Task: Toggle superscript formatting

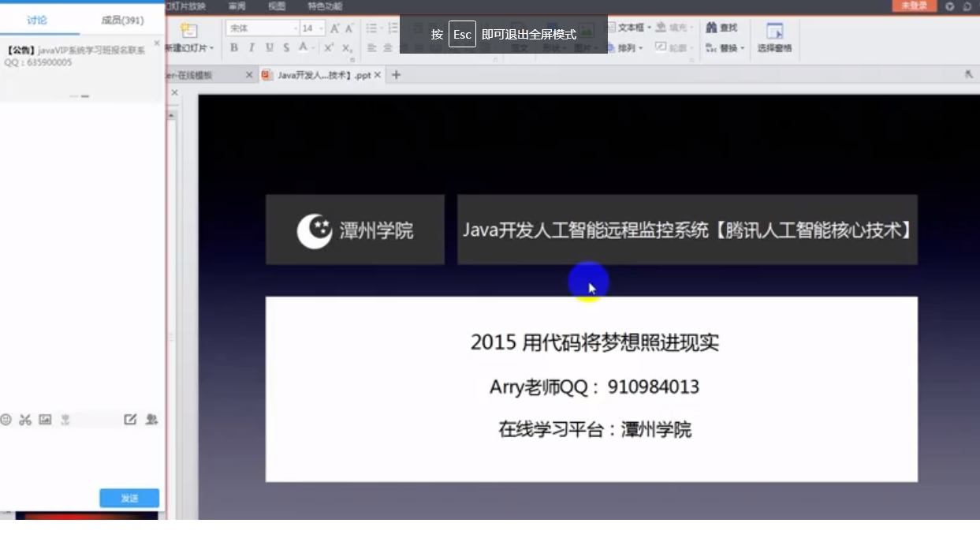Action: tap(330, 48)
